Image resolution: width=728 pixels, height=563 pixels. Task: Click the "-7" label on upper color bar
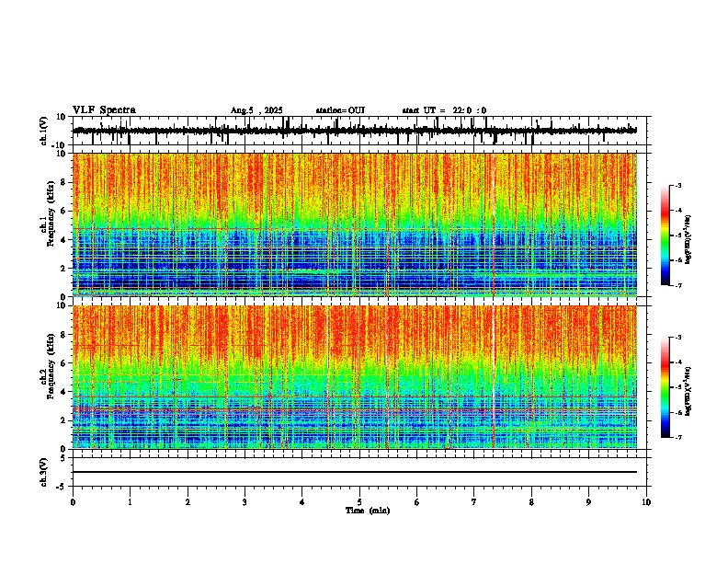coord(678,285)
